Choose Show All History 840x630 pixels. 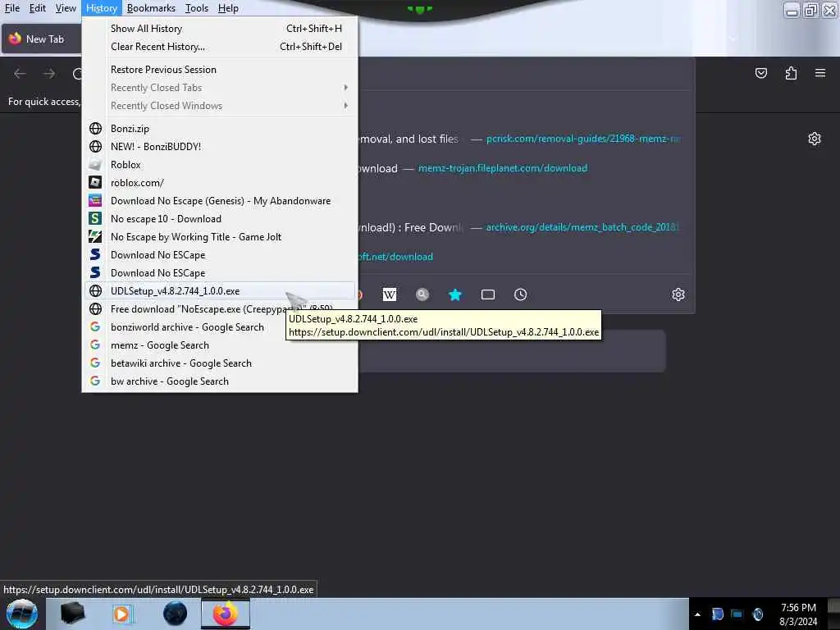pyautogui.click(x=220, y=29)
